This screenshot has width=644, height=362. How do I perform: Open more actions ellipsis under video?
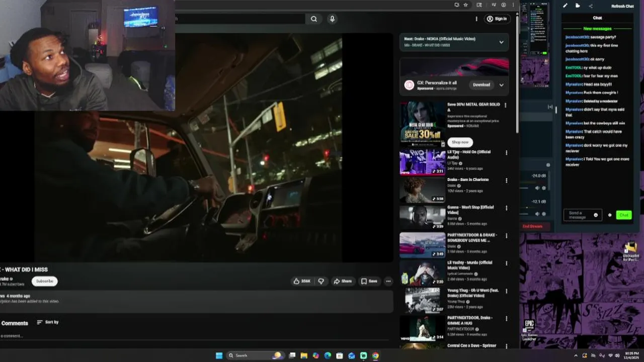point(388,281)
